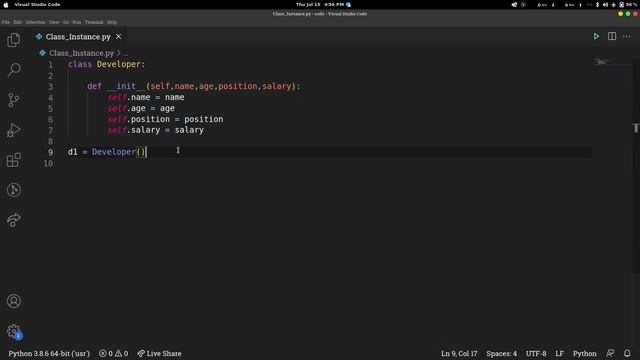The image size is (640, 360).
Task: Click Class_Instance.py in the breadcrumb
Action: coord(81,53)
